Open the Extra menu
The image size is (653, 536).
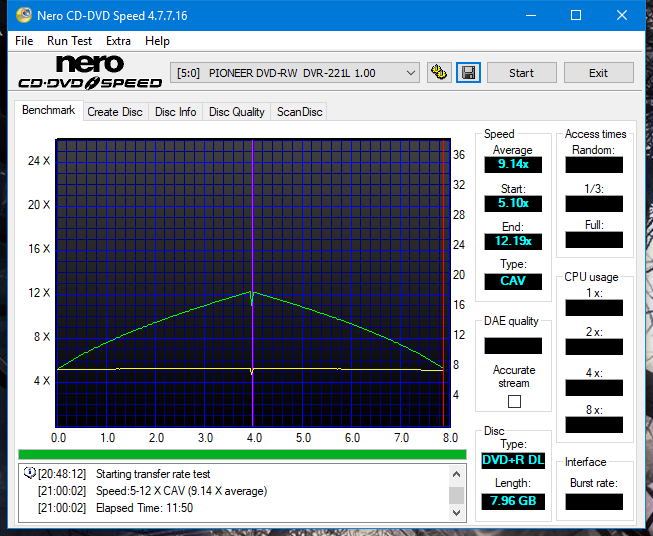click(118, 41)
